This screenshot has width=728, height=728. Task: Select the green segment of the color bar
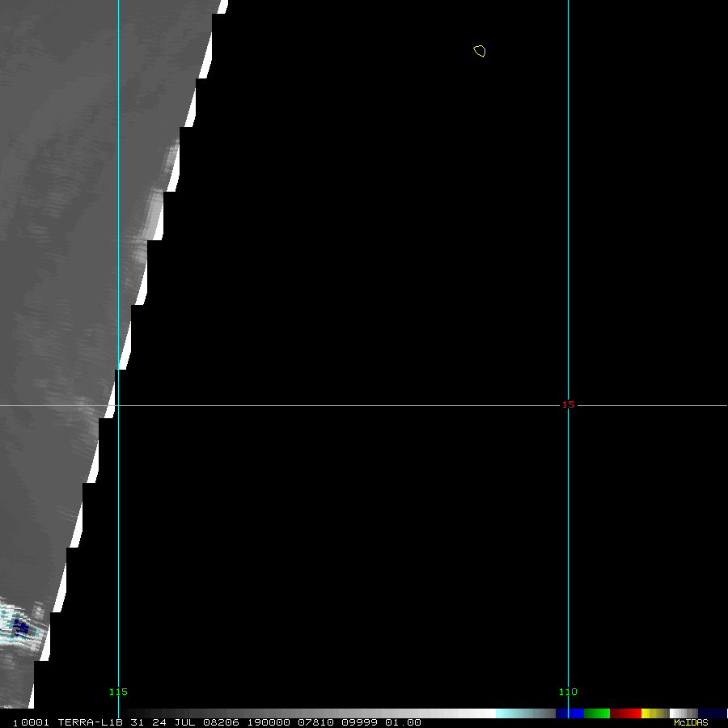tap(597, 713)
